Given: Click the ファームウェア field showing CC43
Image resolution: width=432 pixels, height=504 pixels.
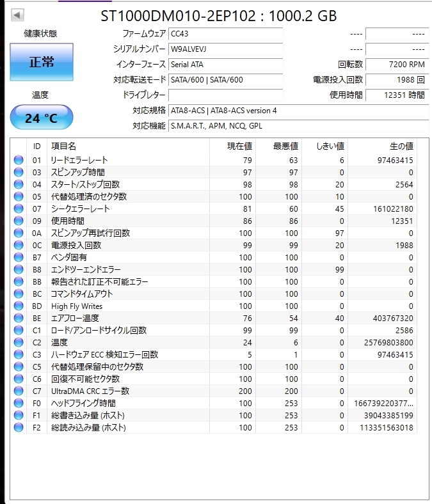Looking at the screenshot, I should click(225, 34).
